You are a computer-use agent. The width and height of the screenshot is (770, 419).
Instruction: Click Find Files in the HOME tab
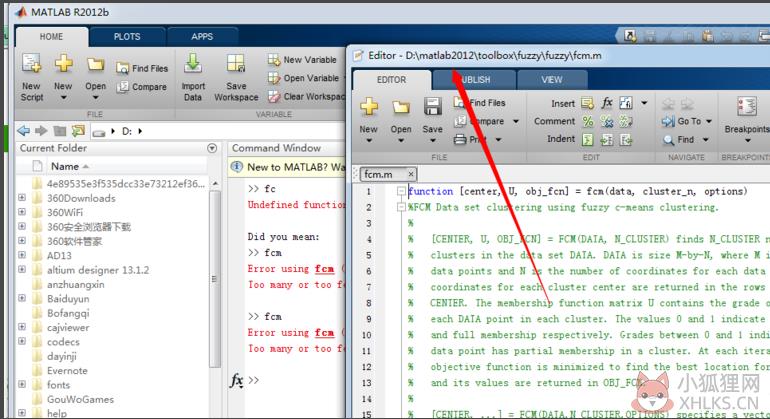142,68
